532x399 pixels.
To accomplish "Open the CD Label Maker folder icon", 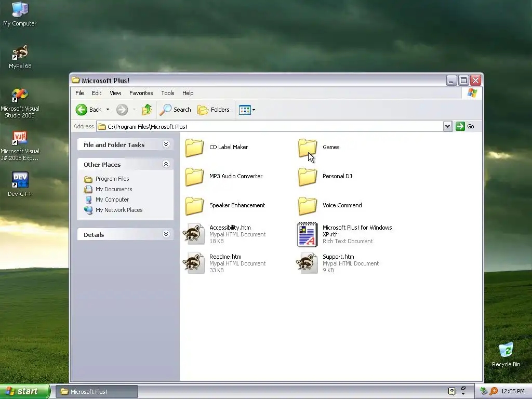I will (x=194, y=148).
